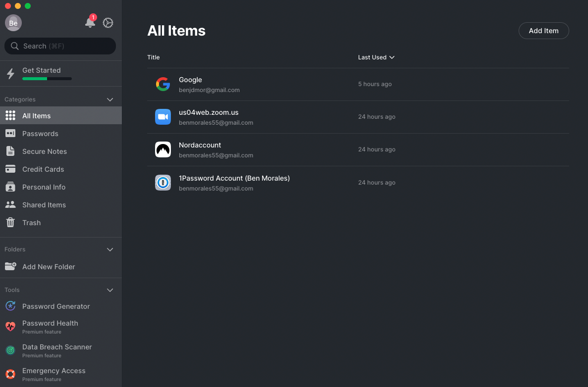This screenshot has width=588, height=387.
Task: Open the Google item title
Action: click(190, 80)
